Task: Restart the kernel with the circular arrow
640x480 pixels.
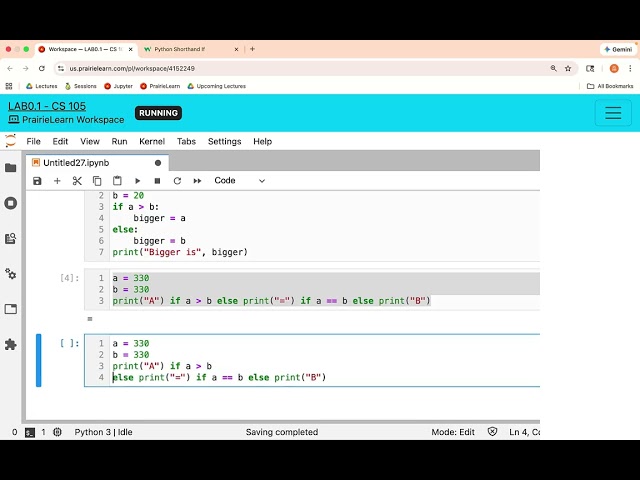Action: [x=177, y=181]
